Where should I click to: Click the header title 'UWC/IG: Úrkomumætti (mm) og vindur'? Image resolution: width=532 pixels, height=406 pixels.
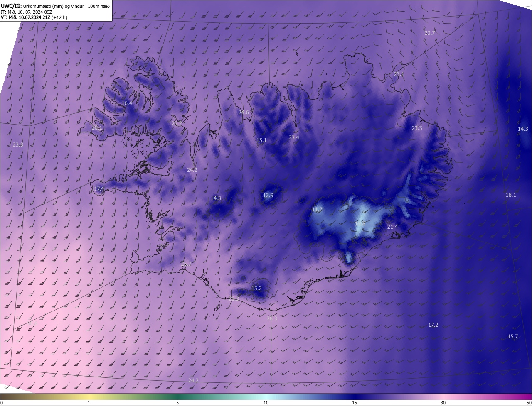(55, 5)
